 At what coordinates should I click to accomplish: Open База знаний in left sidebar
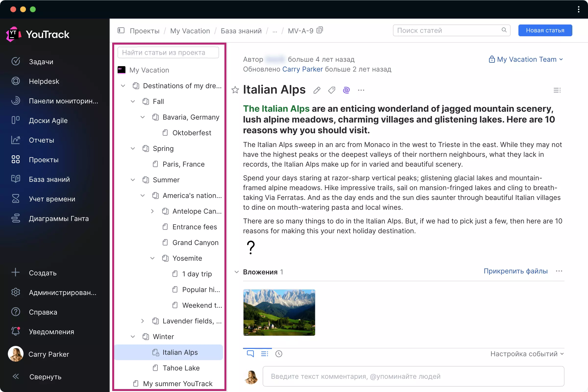point(49,179)
